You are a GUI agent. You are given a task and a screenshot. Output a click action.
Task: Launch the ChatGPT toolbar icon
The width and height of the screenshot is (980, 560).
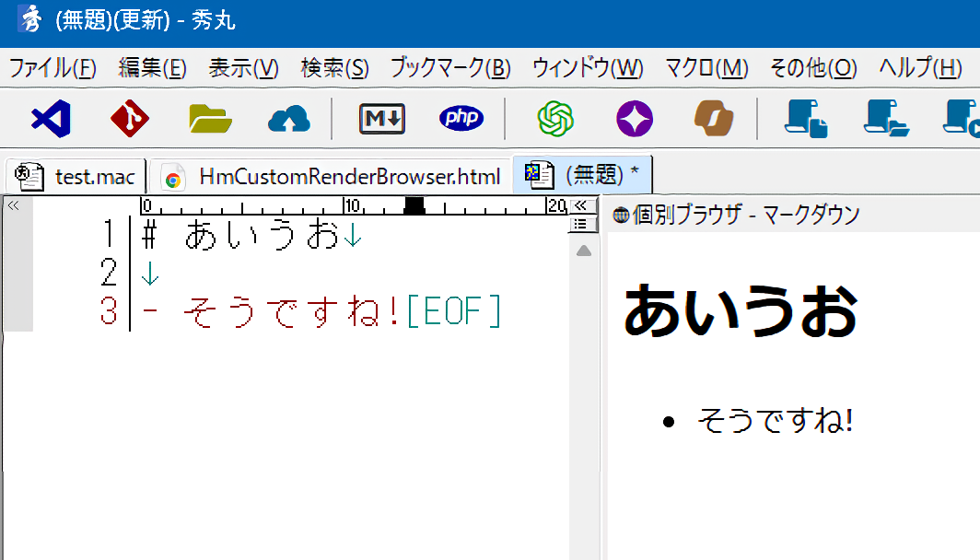coord(555,118)
